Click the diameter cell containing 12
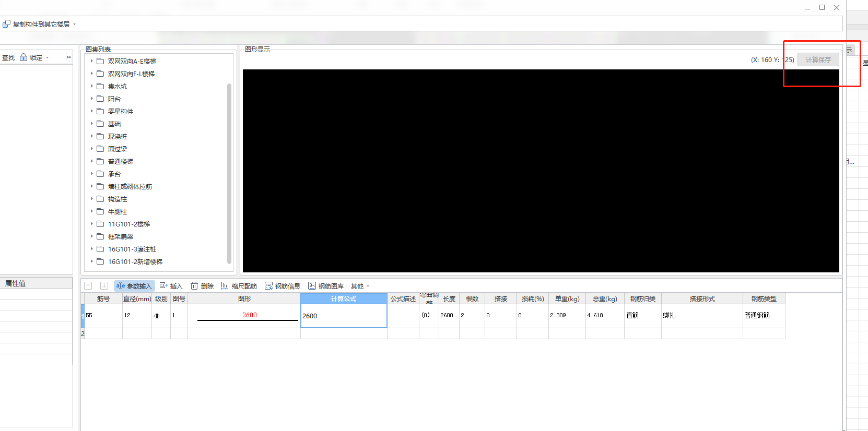This screenshot has height=431, width=868. [137, 316]
